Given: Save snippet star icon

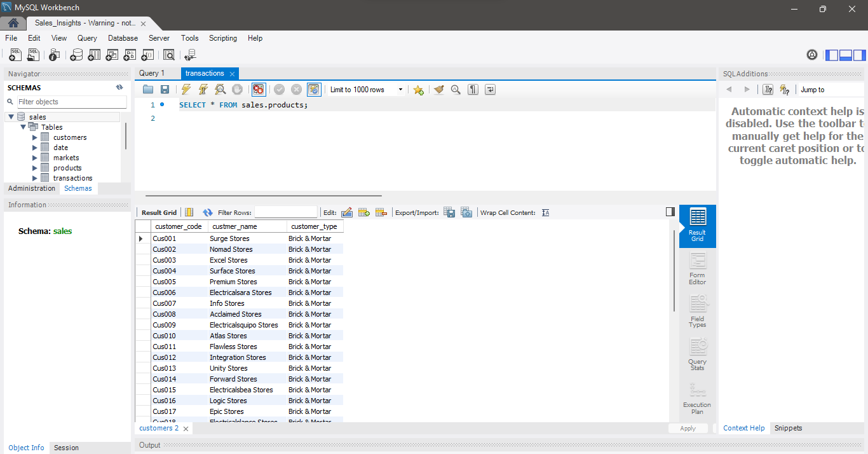Looking at the screenshot, I should pos(418,90).
